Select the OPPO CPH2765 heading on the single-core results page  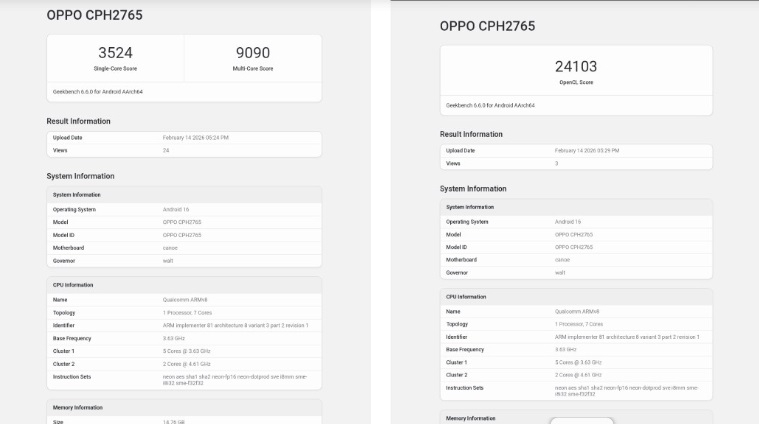[94, 15]
